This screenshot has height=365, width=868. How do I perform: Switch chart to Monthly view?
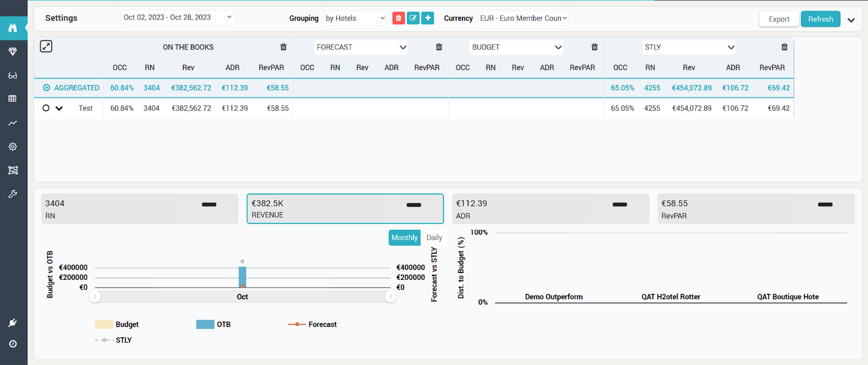[405, 238]
